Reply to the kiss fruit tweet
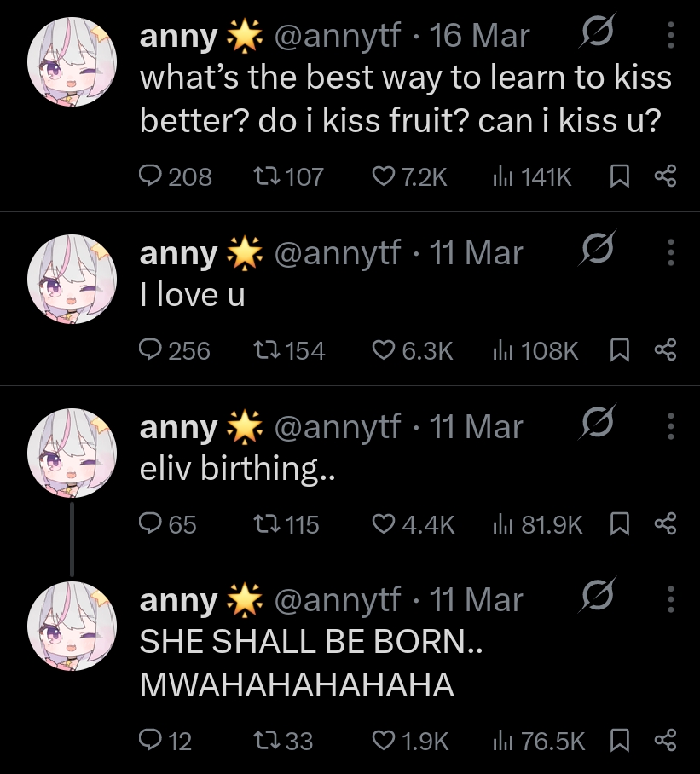The image size is (700, 774). click(x=175, y=176)
